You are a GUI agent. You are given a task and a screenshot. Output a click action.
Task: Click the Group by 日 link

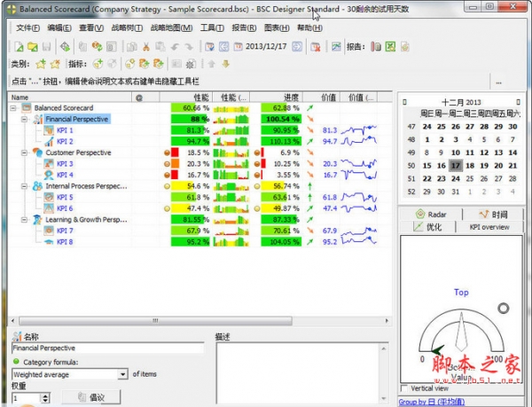click(x=432, y=402)
